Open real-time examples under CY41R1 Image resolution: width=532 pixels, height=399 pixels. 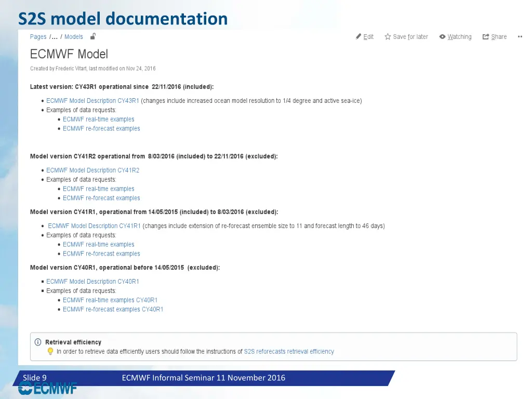click(x=98, y=244)
